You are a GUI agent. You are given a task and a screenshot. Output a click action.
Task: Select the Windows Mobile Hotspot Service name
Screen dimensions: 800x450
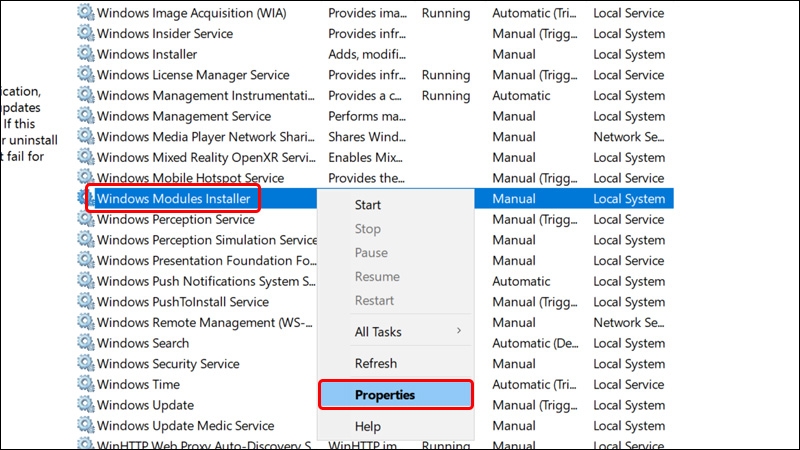click(190, 178)
